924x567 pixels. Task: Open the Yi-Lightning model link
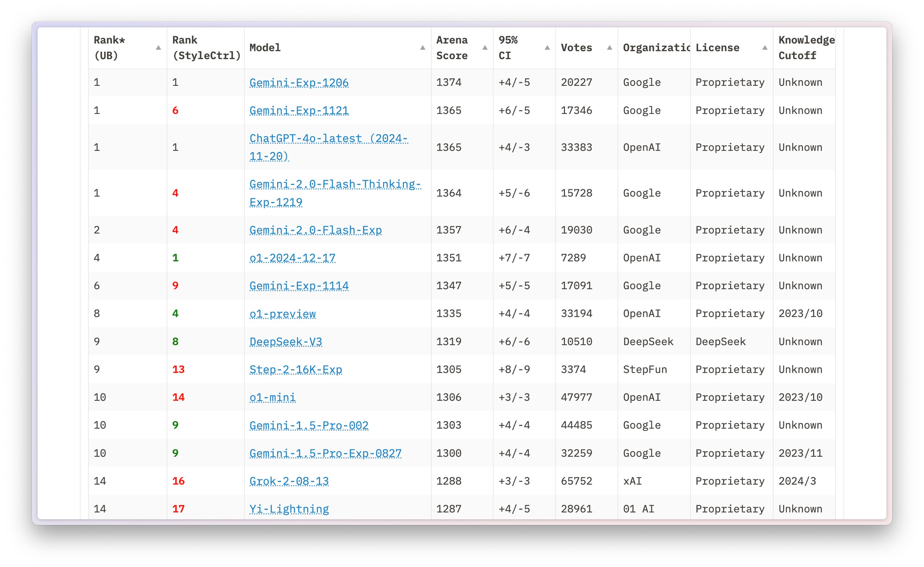point(289,509)
